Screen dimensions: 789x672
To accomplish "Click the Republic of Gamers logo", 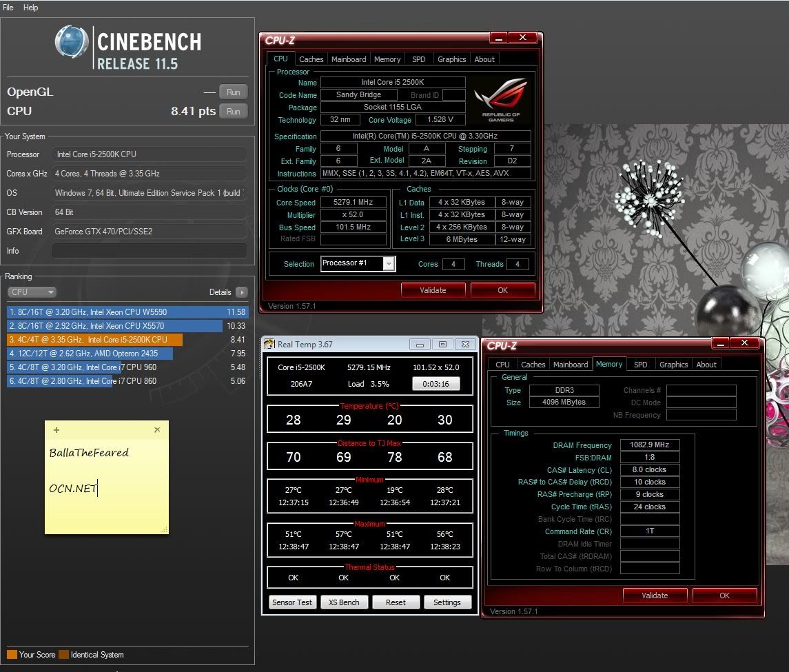I will (501, 100).
